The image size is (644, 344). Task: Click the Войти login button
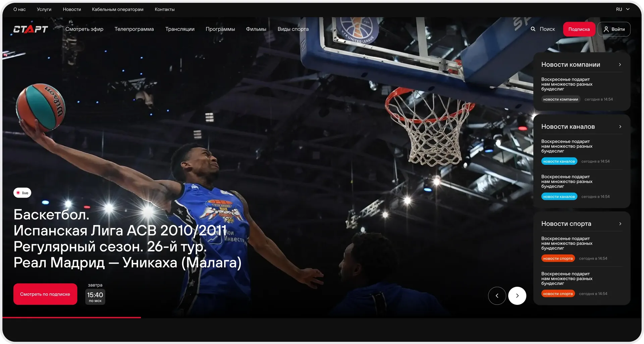coord(614,29)
